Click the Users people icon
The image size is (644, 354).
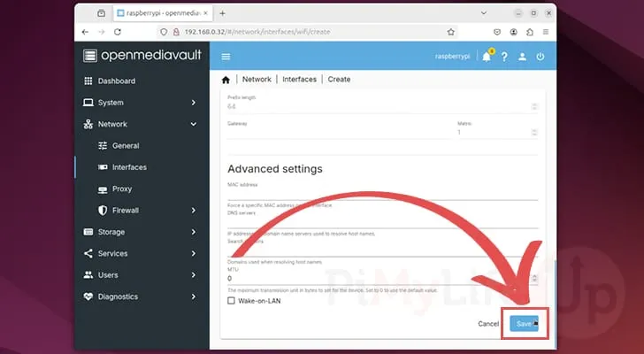point(88,274)
